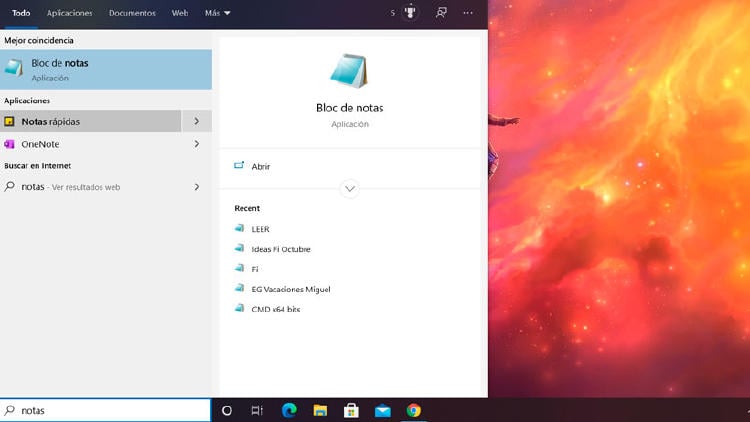Select Notas rápidas in the applications list

coord(90,121)
